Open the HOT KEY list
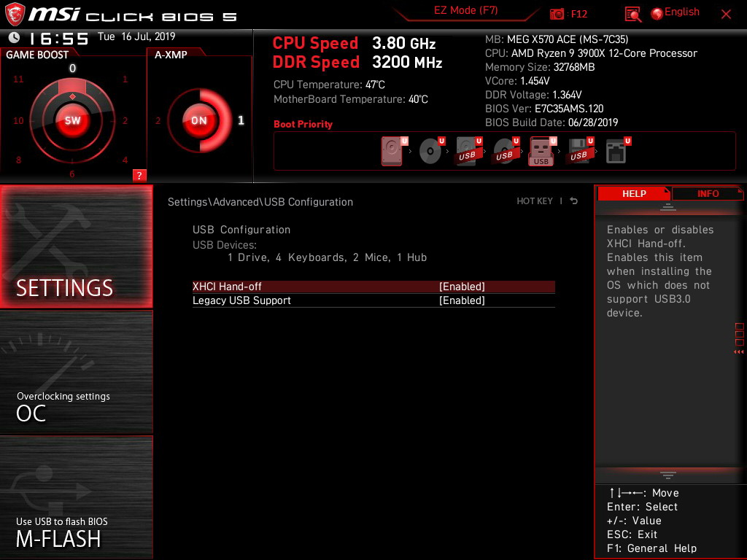Screen dimensions: 747x560 [535, 201]
